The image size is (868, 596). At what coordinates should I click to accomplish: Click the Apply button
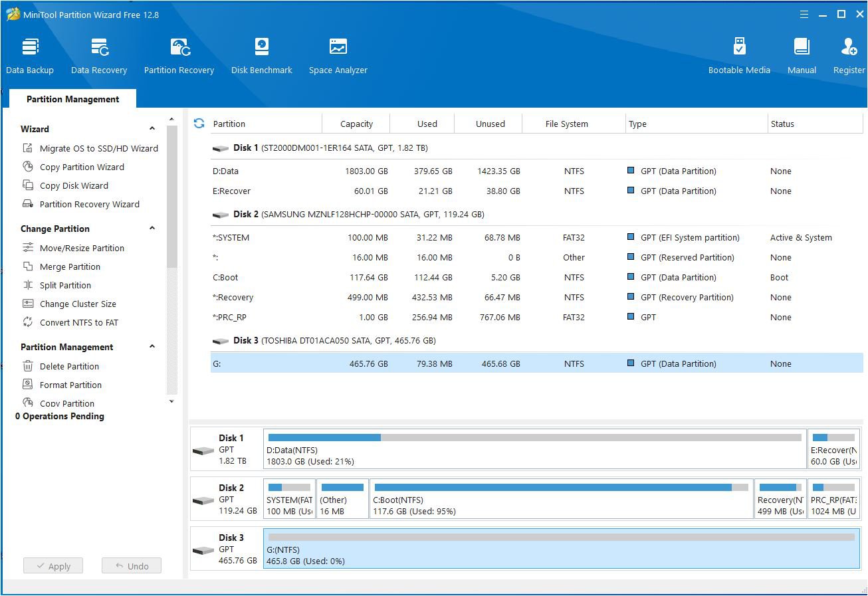pos(53,566)
